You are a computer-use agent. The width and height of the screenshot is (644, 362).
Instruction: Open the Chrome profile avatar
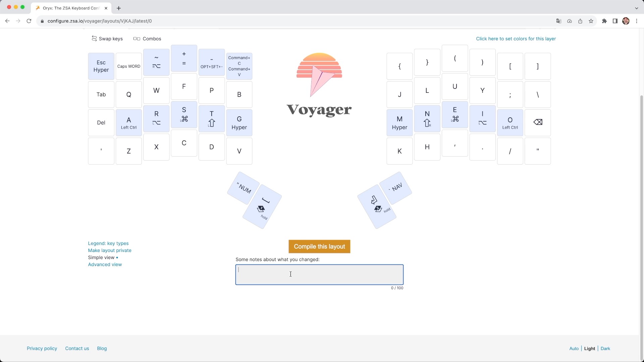(626, 21)
